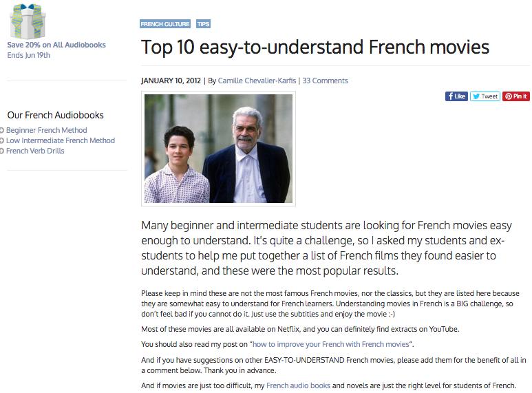This screenshot has height=393, width=532.
Task: Click the Facebook Like button
Action: (x=456, y=96)
